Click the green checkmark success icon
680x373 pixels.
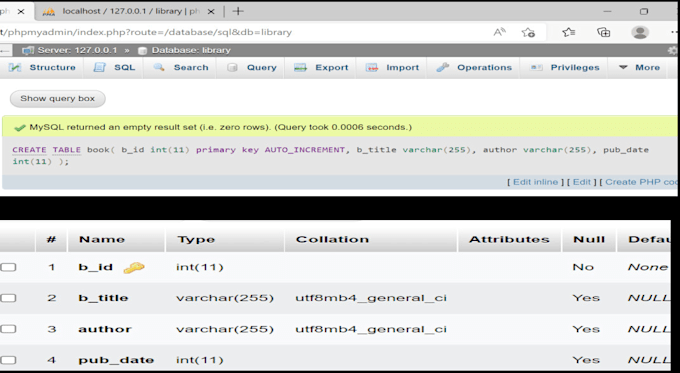(x=20, y=128)
